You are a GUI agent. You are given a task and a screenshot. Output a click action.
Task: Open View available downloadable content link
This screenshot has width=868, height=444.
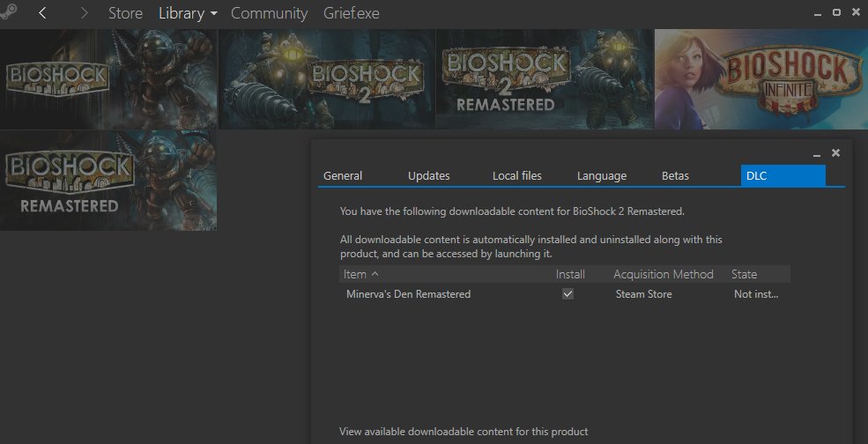(x=464, y=432)
